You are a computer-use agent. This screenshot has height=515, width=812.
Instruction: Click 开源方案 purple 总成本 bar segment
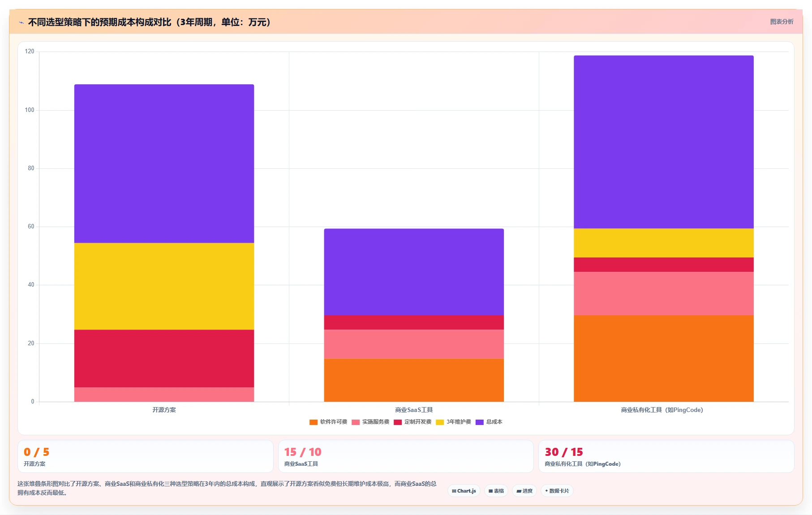164,163
